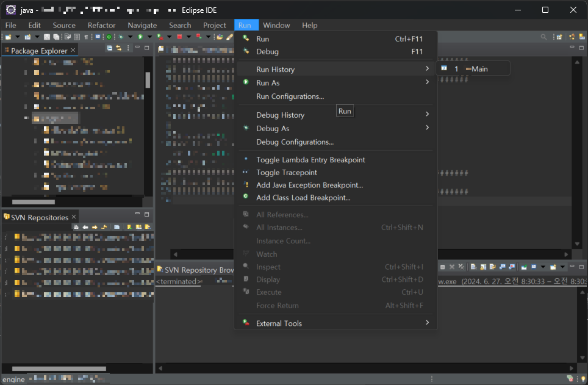Expand the Run As submenu
Viewport: 588px width, 385px height.
(x=335, y=82)
